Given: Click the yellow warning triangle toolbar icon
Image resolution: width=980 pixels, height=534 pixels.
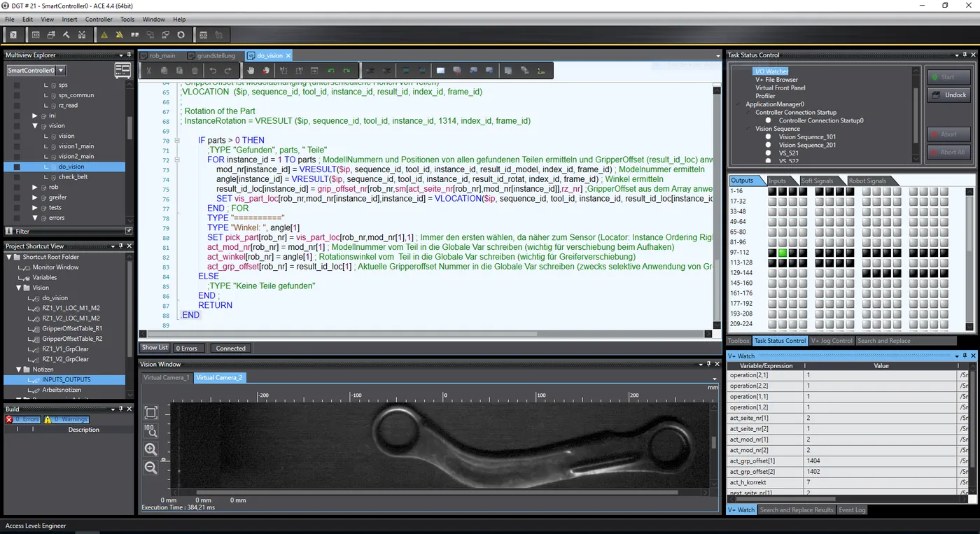Looking at the screenshot, I should click(x=104, y=34).
